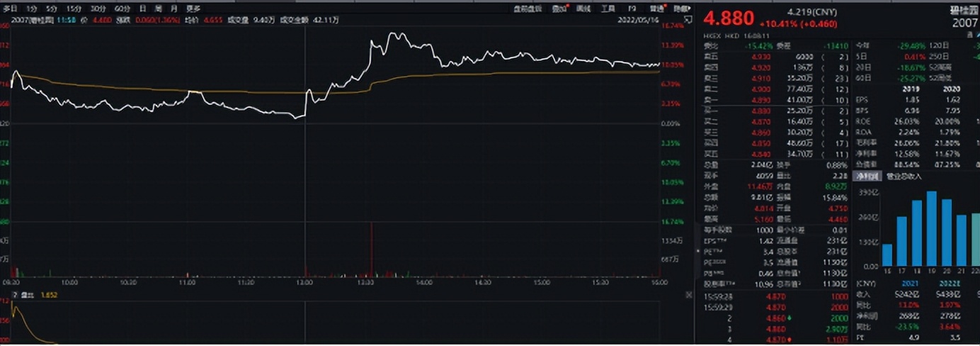Select the 60分 timeframe tab

(x=122, y=9)
